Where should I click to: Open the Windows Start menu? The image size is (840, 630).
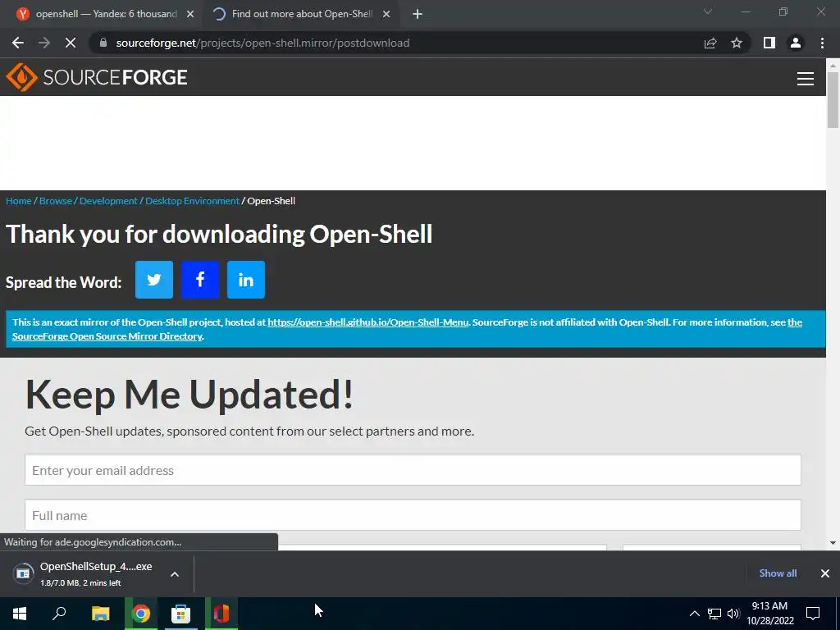click(x=20, y=614)
